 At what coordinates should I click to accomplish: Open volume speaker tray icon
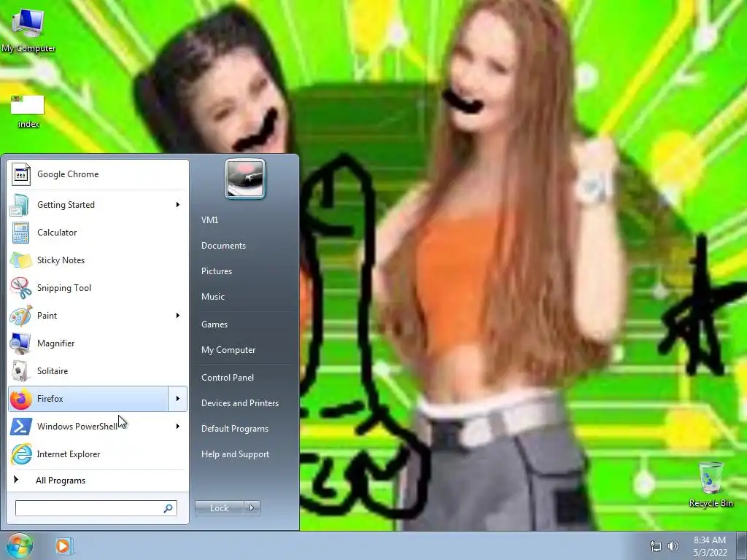[x=673, y=546]
